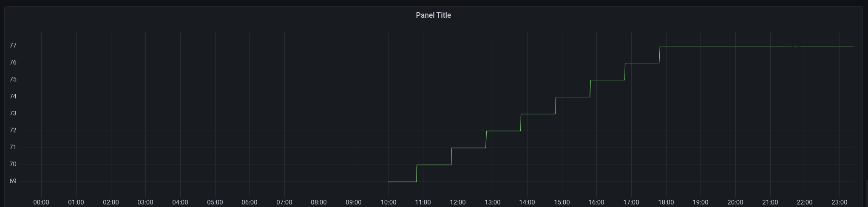Screen dimensions: 868x207
Task: Select the 20:00 time axis label
Action: pos(735,202)
